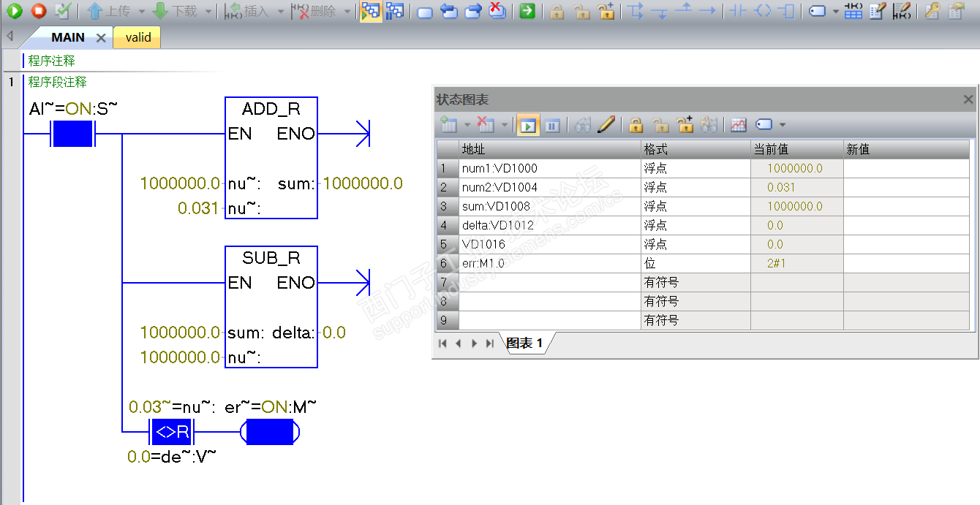Close the 状态图表 panel
980x505 pixels.
pyautogui.click(x=968, y=99)
